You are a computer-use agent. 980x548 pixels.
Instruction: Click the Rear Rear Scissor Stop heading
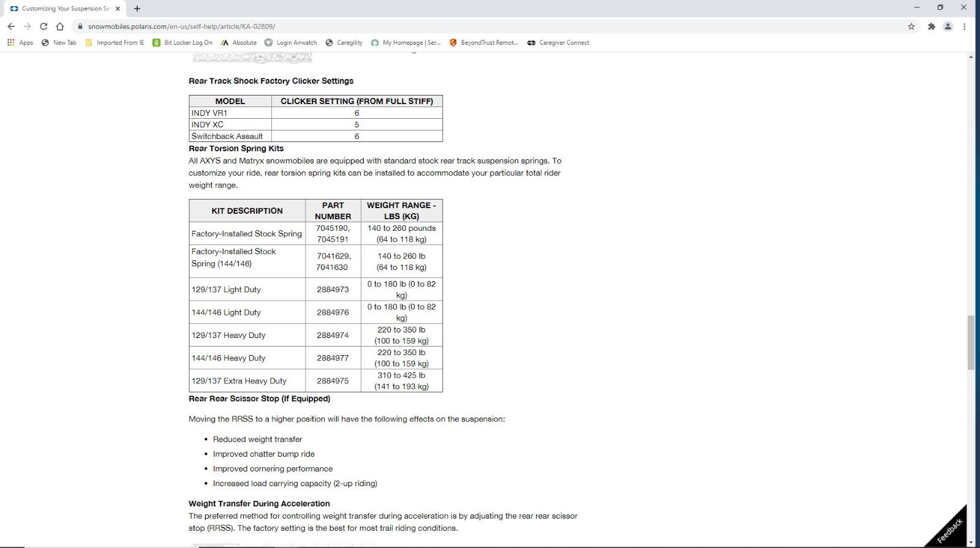260,399
